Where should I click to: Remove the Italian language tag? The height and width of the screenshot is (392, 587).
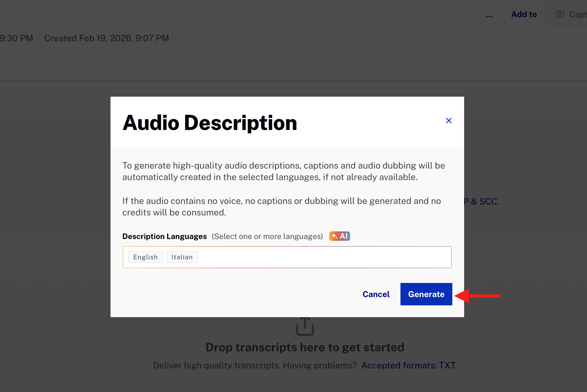(x=182, y=257)
